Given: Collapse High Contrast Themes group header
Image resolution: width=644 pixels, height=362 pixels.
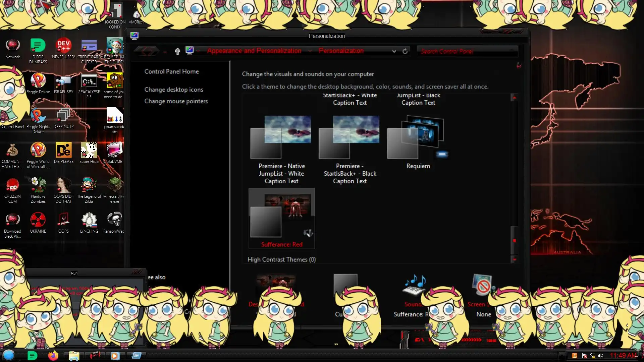Looking at the screenshot, I should pyautogui.click(x=281, y=259).
